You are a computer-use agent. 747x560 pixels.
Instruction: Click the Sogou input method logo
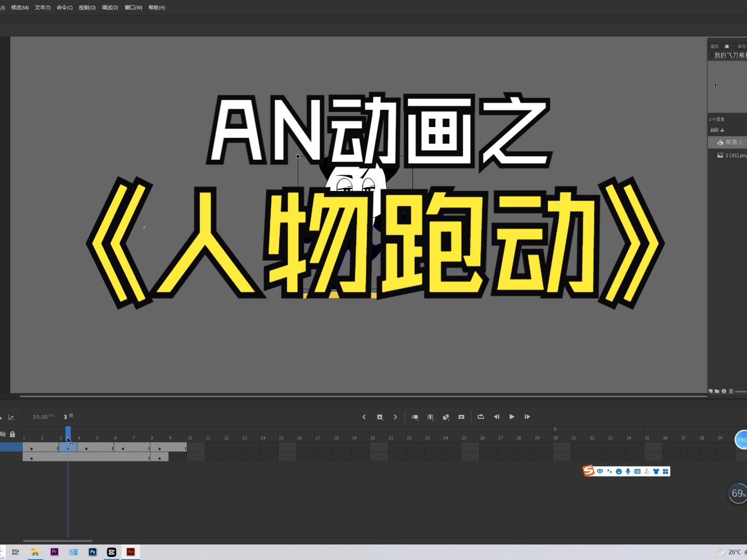(x=588, y=471)
